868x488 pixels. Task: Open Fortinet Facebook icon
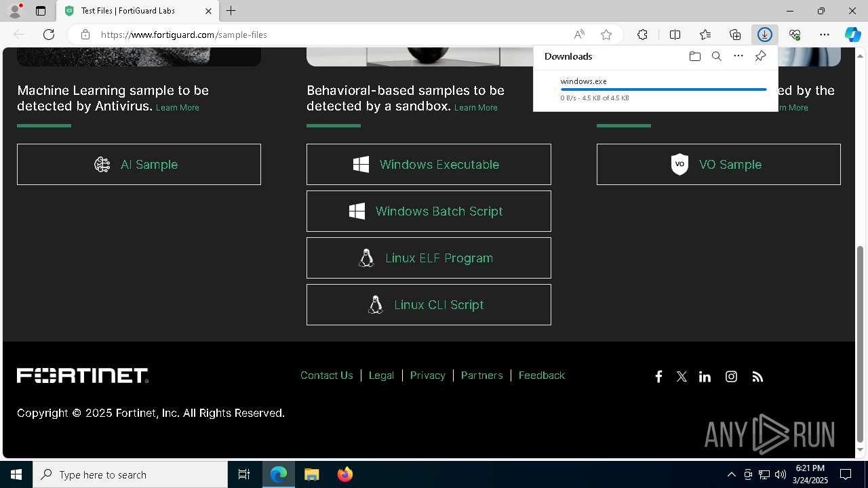coord(658,377)
